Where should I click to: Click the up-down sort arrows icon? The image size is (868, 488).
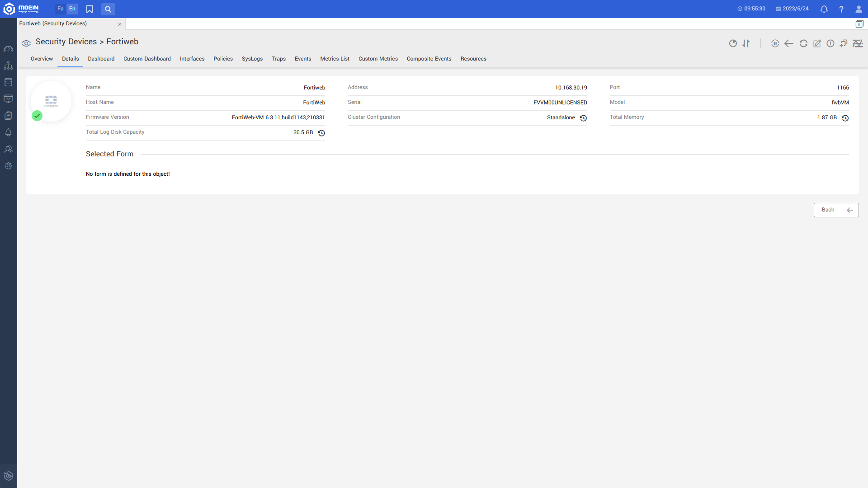point(746,43)
